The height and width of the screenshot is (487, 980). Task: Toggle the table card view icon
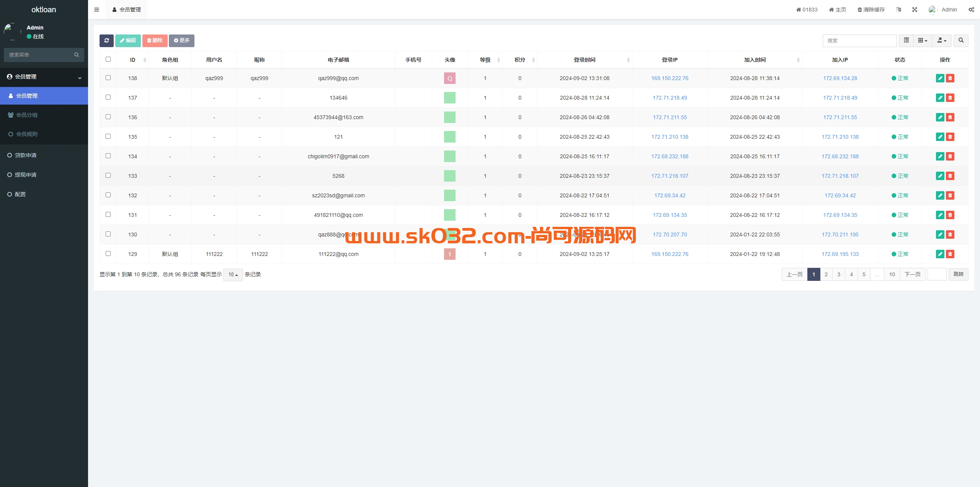click(906, 41)
